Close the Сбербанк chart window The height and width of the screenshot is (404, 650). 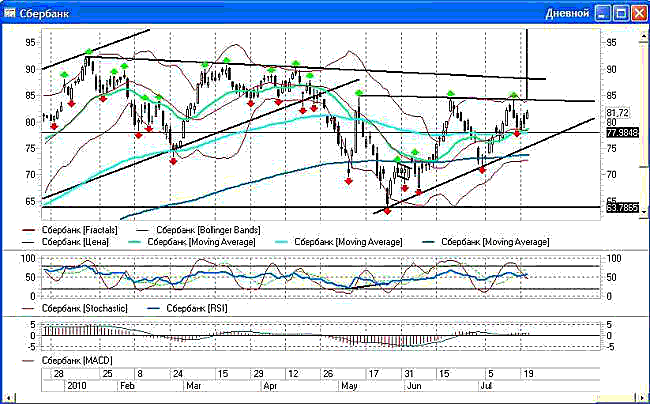639,13
